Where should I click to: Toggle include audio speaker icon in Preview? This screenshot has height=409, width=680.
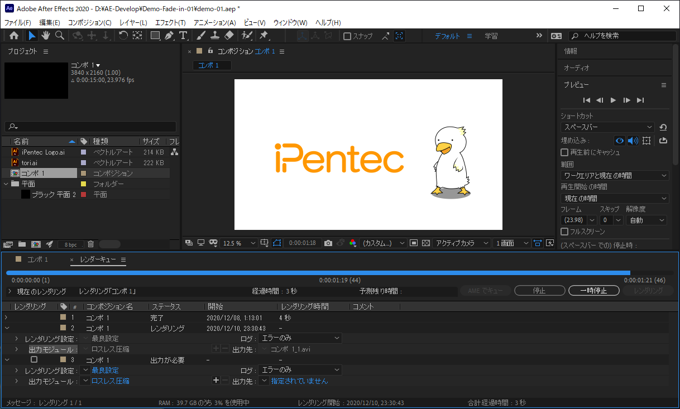coord(633,141)
